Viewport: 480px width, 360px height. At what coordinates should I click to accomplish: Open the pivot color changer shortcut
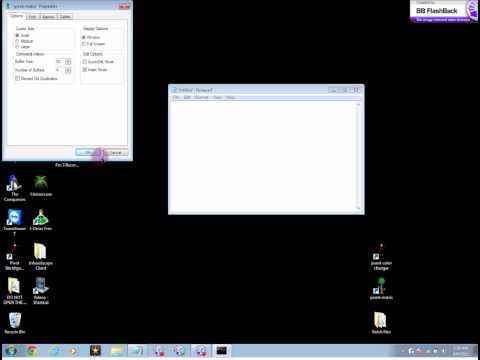coord(381,256)
